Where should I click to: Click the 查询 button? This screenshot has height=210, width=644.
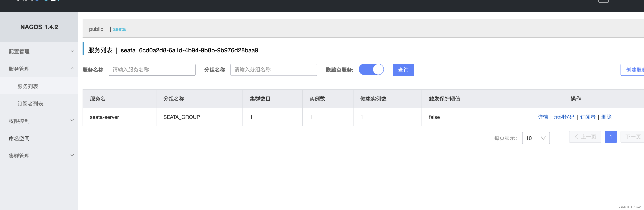(x=403, y=70)
